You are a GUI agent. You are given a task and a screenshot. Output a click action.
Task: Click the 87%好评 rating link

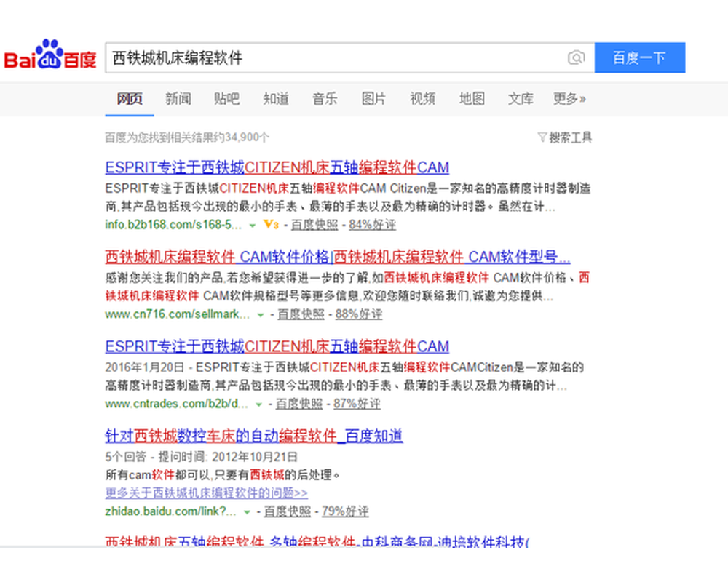tap(357, 404)
